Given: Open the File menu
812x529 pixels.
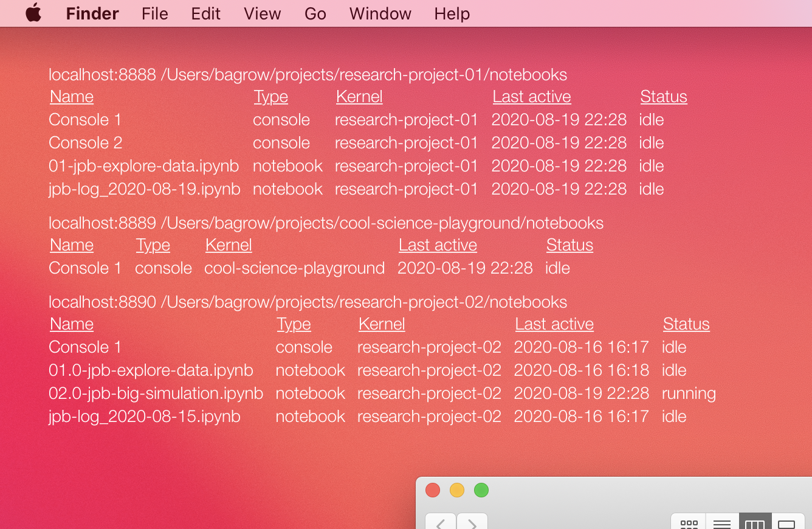Looking at the screenshot, I should pyautogui.click(x=154, y=13).
